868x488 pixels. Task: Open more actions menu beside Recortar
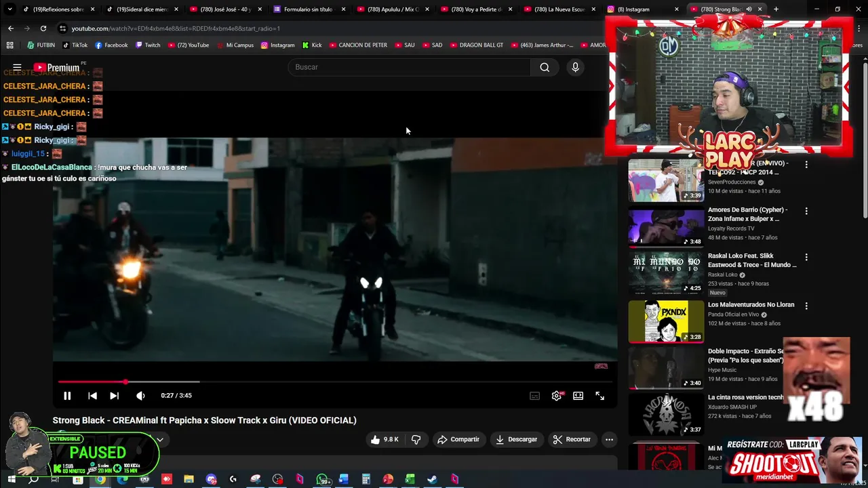[x=609, y=439]
